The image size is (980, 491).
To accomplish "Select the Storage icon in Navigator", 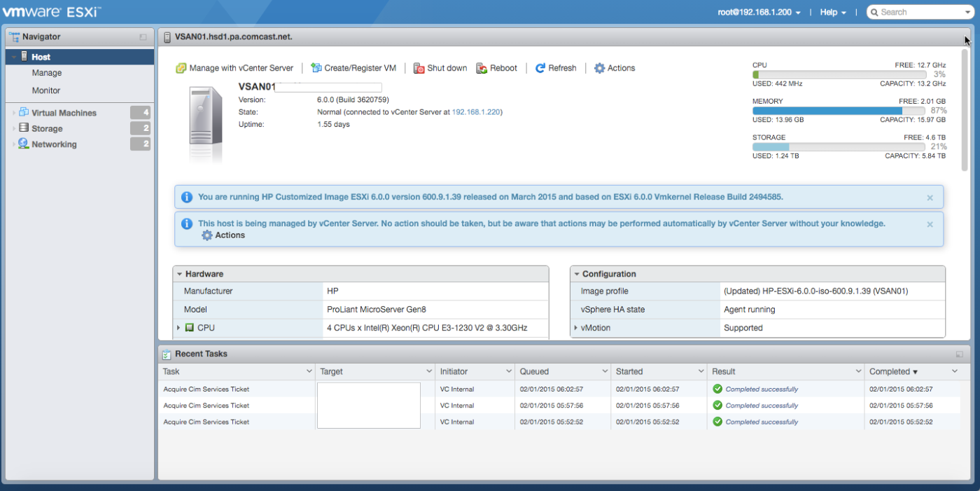I will click(24, 128).
